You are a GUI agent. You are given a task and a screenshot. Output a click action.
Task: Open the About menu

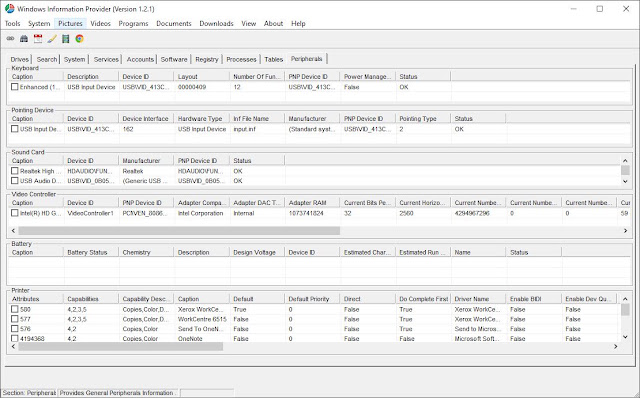point(273,23)
